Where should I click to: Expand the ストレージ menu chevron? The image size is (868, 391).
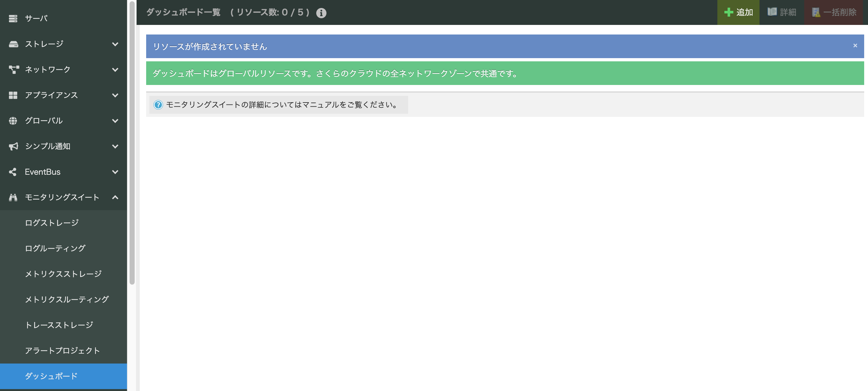116,44
